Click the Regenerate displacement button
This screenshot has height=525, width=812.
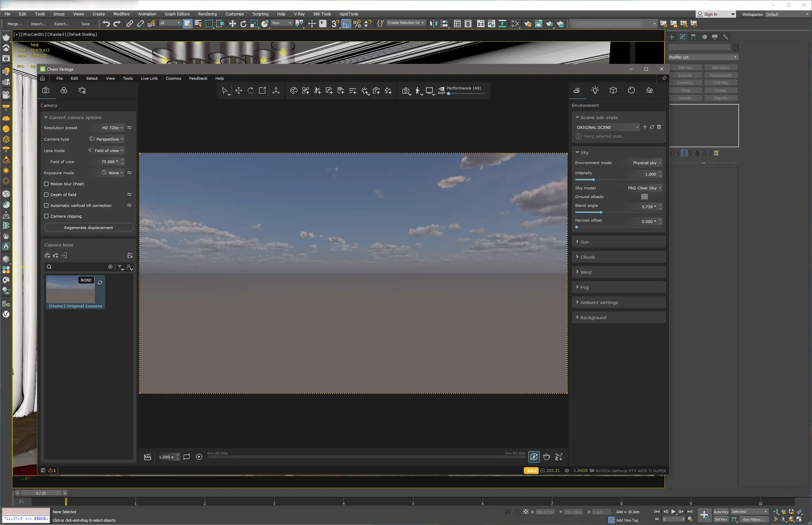tap(88, 228)
